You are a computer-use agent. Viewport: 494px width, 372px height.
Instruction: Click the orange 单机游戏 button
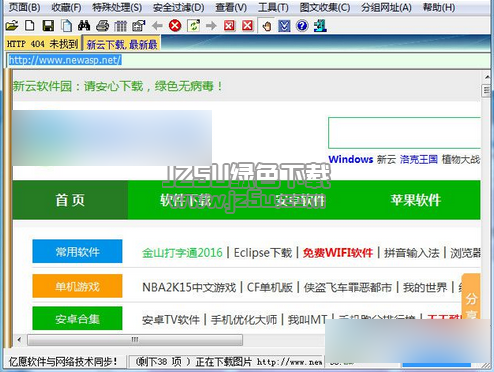77,286
